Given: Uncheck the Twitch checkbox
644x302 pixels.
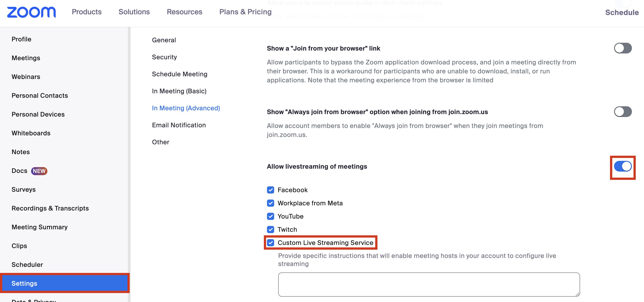Looking at the screenshot, I should (271, 230).
